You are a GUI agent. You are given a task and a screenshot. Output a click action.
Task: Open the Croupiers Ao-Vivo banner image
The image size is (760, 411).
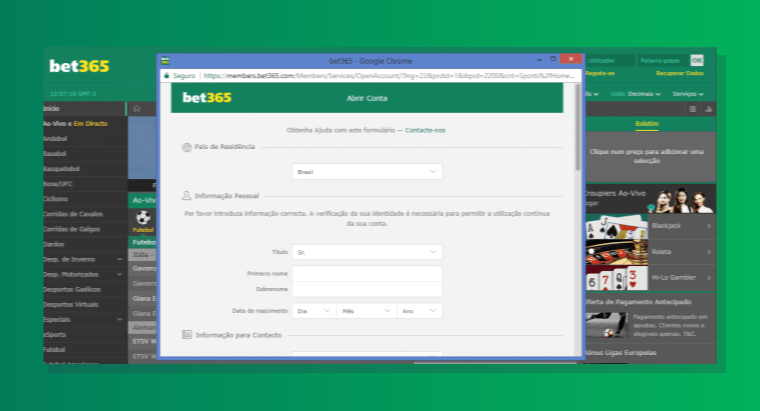coord(682,200)
